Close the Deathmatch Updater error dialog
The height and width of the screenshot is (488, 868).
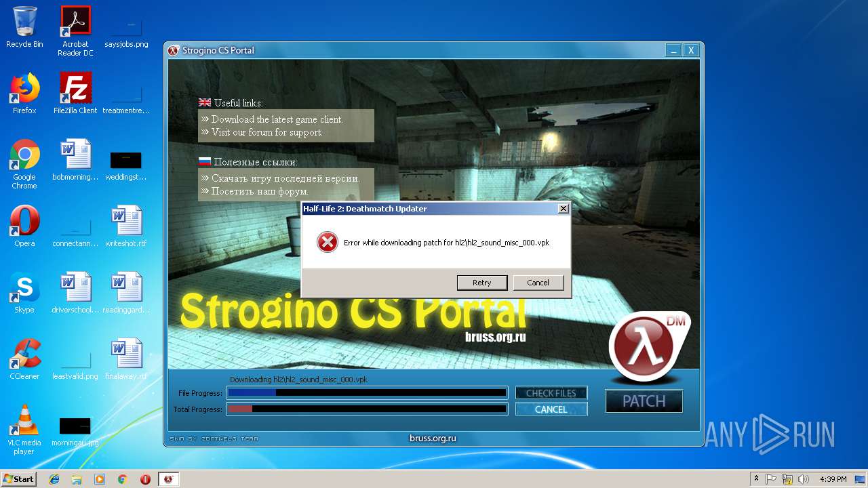[563, 209]
